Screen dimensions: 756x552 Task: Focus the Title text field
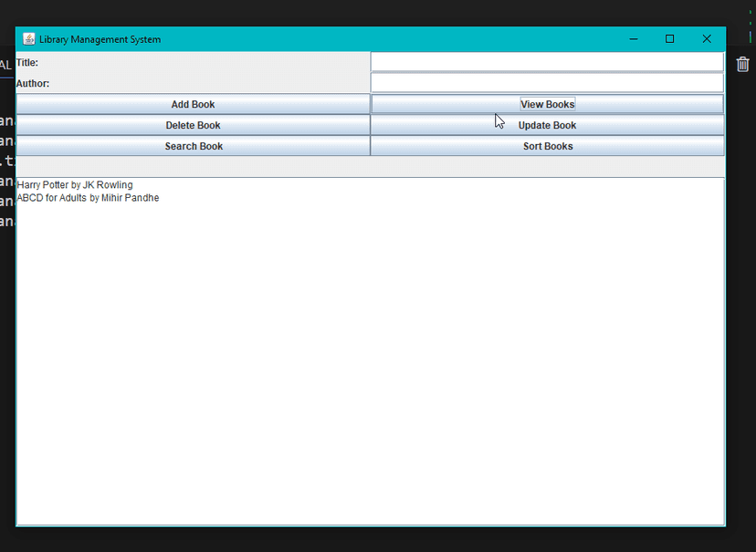click(x=547, y=62)
